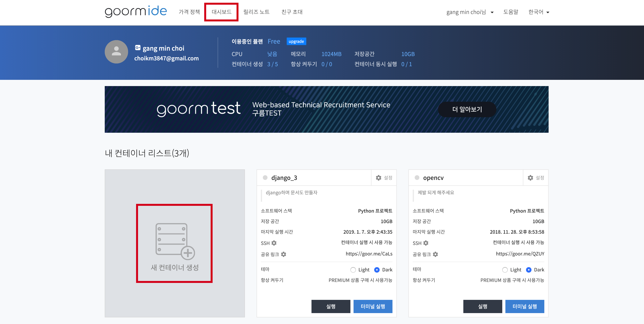Viewport: 644px width, 324px height.
Task: Select Dark theme for django_3
Action: click(377, 270)
